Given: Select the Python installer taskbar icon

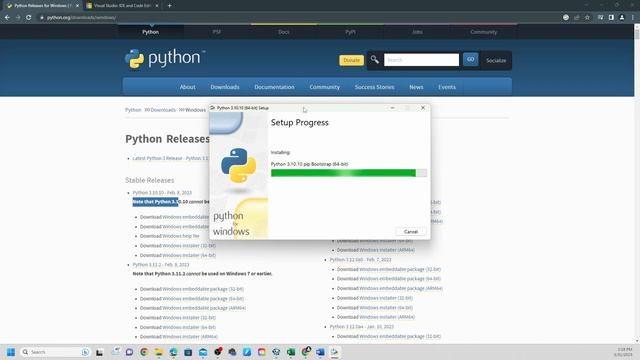Looking at the screenshot, I should [x=335, y=352].
